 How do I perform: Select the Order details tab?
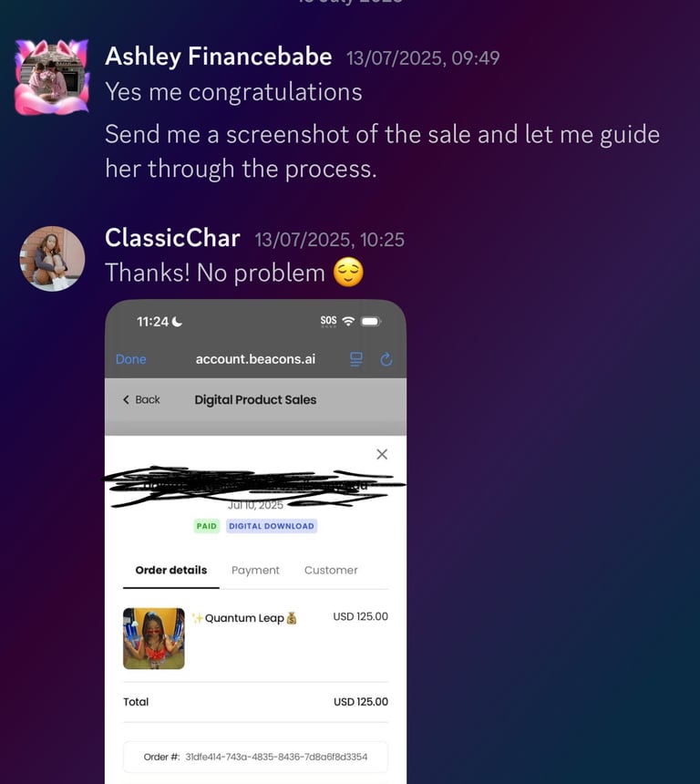pyautogui.click(x=171, y=570)
